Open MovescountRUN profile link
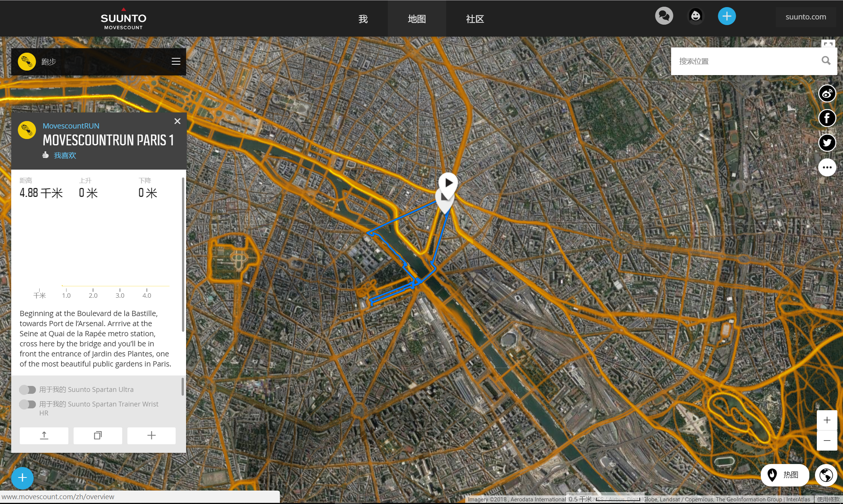843x504 pixels. click(x=71, y=126)
